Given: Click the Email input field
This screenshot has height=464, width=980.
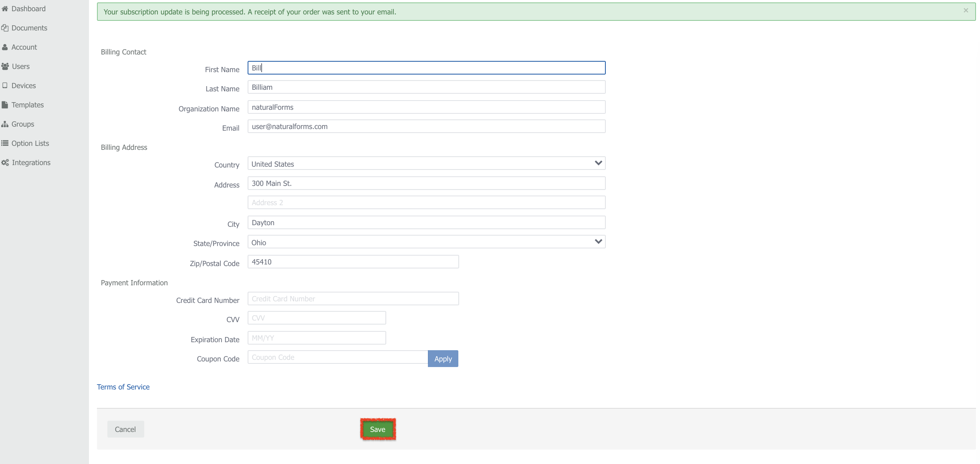Looking at the screenshot, I should tap(426, 126).
